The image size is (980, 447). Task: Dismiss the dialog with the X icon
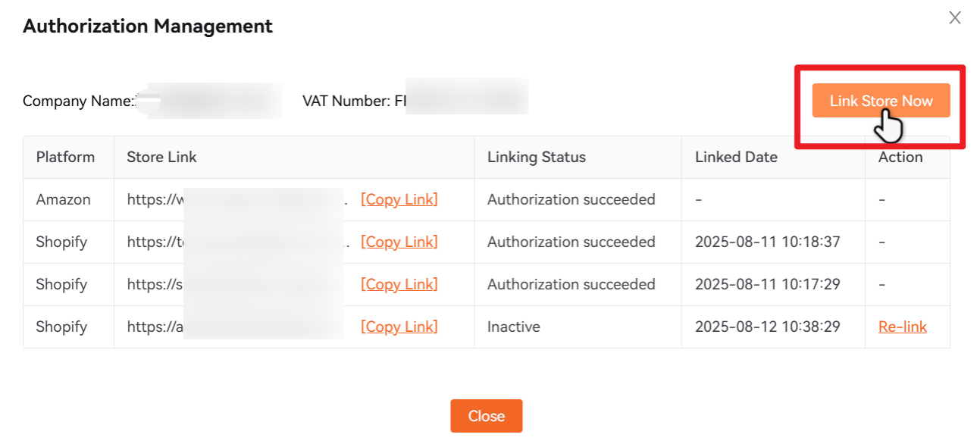954,17
